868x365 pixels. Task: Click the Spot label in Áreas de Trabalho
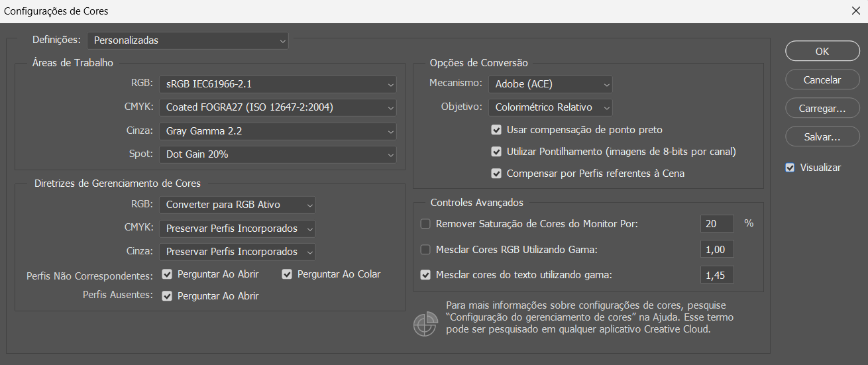click(x=141, y=154)
